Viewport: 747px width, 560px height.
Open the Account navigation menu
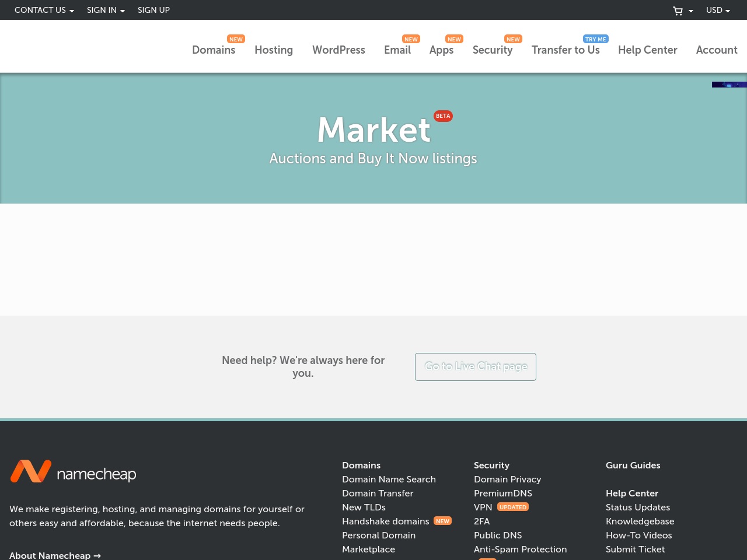click(717, 50)
